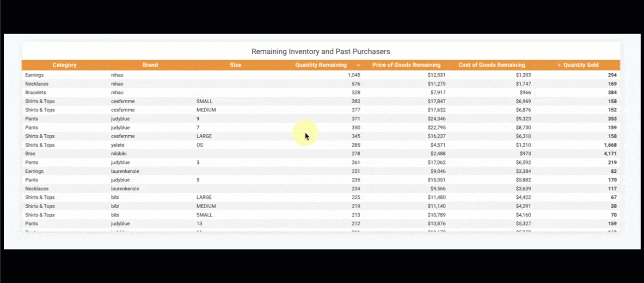Click the Quantity Remaining column header
The width and height of the screenshot is (644, 283).
point(320,65)
